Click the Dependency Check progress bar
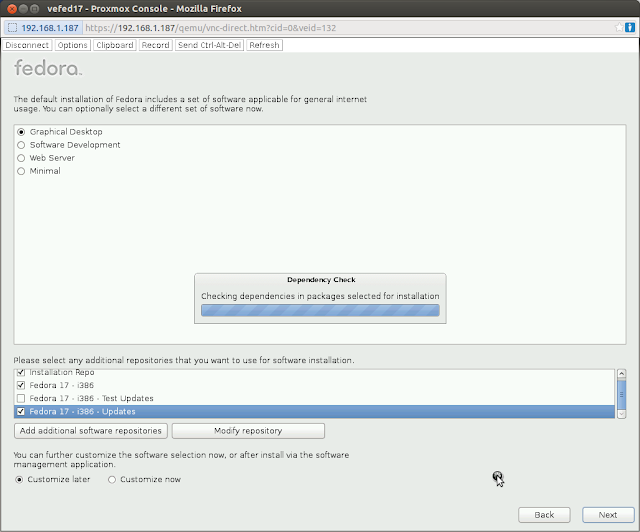640x532 pixels. 320,310
